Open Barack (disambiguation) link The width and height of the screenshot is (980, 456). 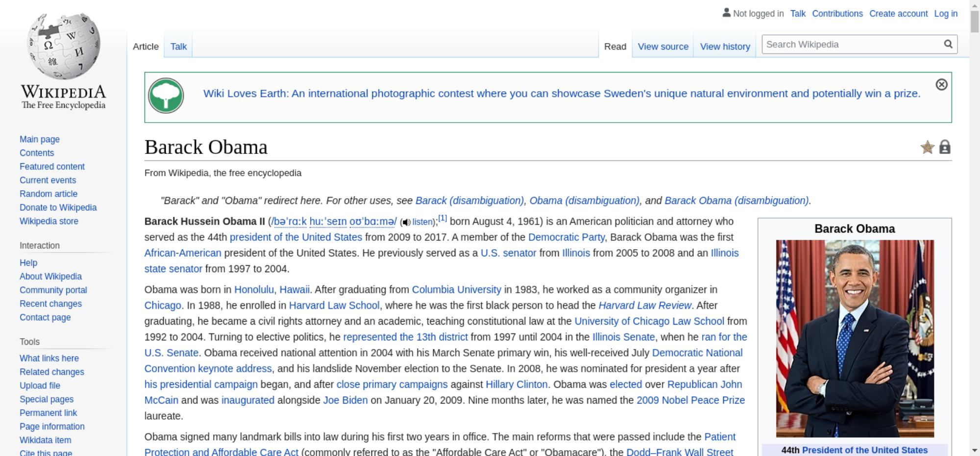[469, 201]
